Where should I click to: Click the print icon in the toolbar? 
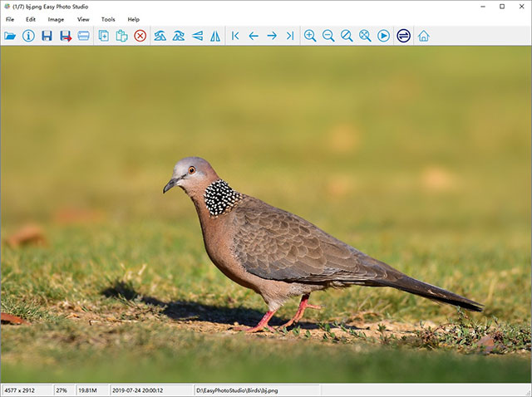point(83,36)
